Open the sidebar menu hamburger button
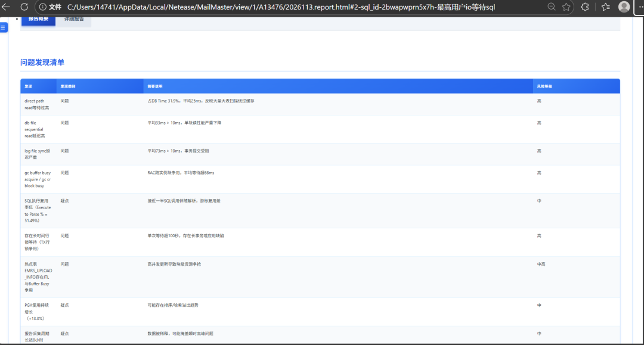Screen dimensions: 644x345 [4, 27]
